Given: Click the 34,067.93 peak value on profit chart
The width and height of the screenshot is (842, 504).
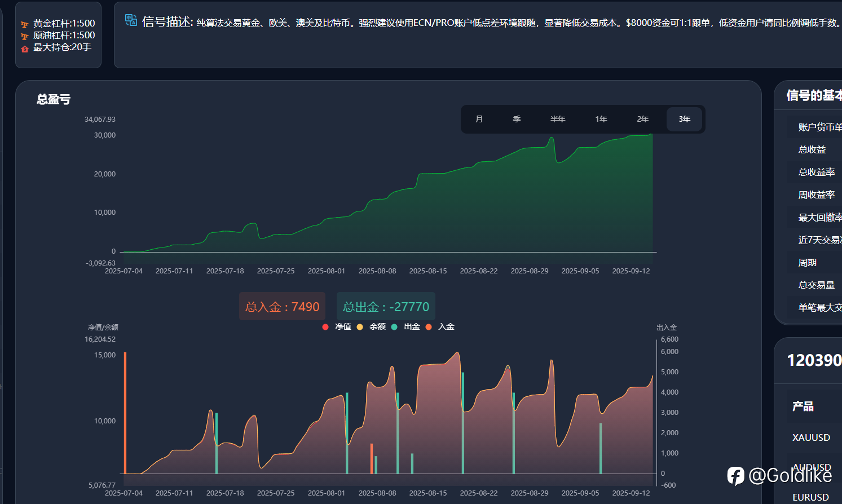Looking at the screenshot, I should (x=100, y=120).
